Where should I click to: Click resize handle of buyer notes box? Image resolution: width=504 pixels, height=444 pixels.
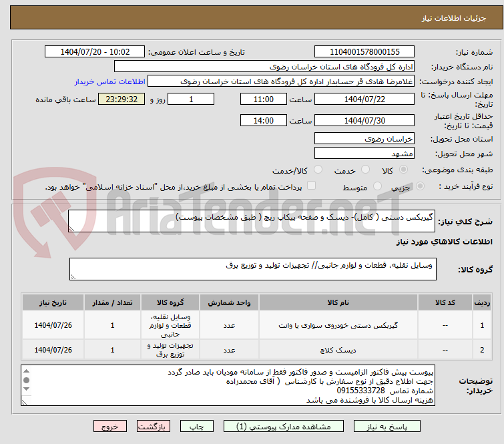24,402
